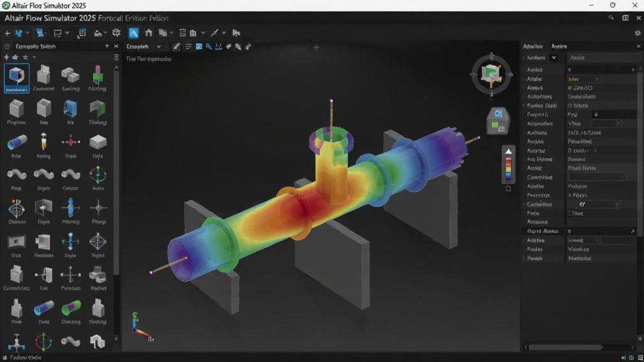
Task: Click the gear icon in main toolbar
Action: coord(116,33)
